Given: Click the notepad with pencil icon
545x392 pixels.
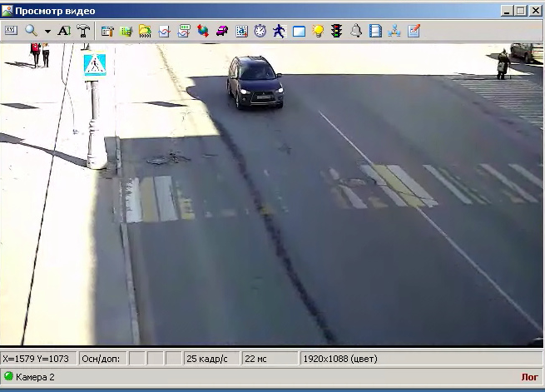Looking at the screenshot, I should click(x=414, y=31).
